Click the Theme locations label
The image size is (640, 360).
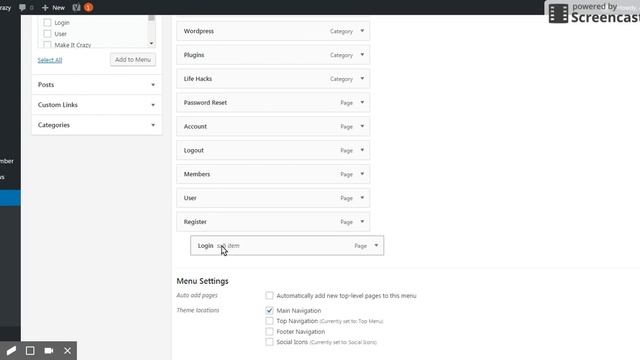coord(198,310)
